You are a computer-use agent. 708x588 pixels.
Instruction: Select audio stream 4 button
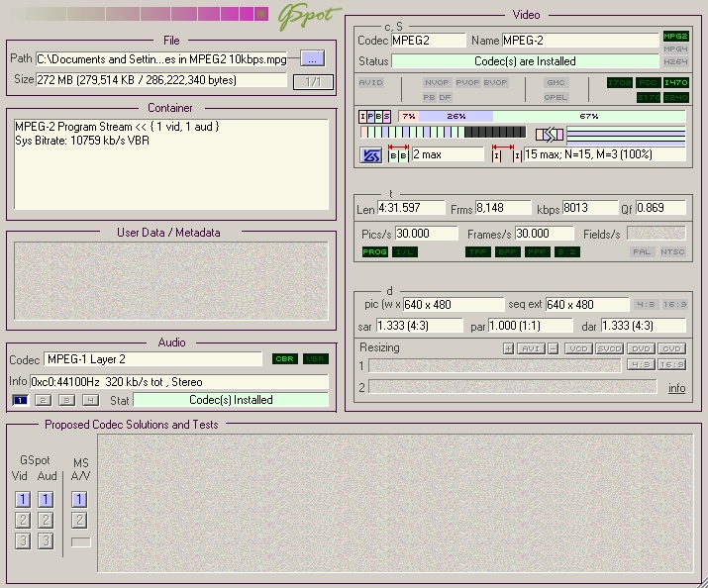coord(90,400)
